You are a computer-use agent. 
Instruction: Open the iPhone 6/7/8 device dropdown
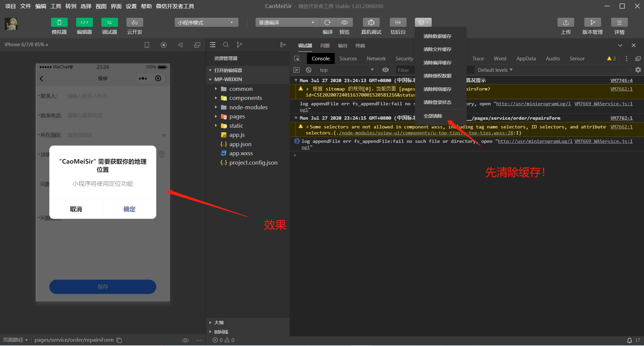26,45
